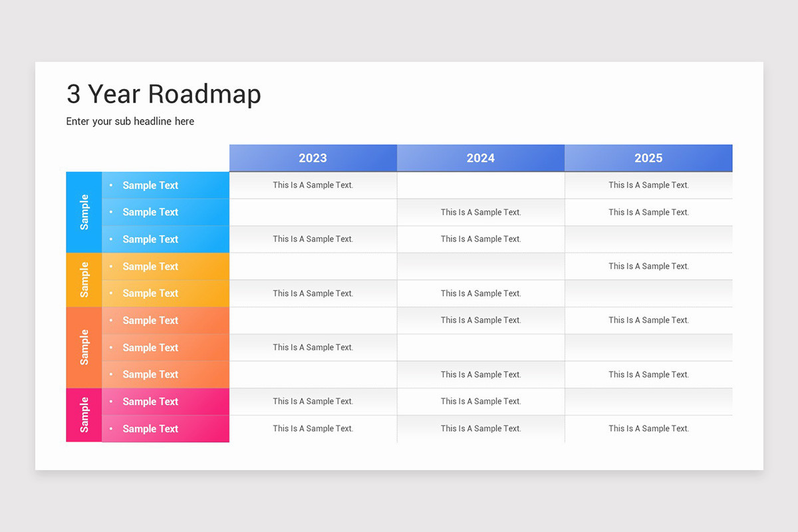Open the 2025 column header

point(648,158)
